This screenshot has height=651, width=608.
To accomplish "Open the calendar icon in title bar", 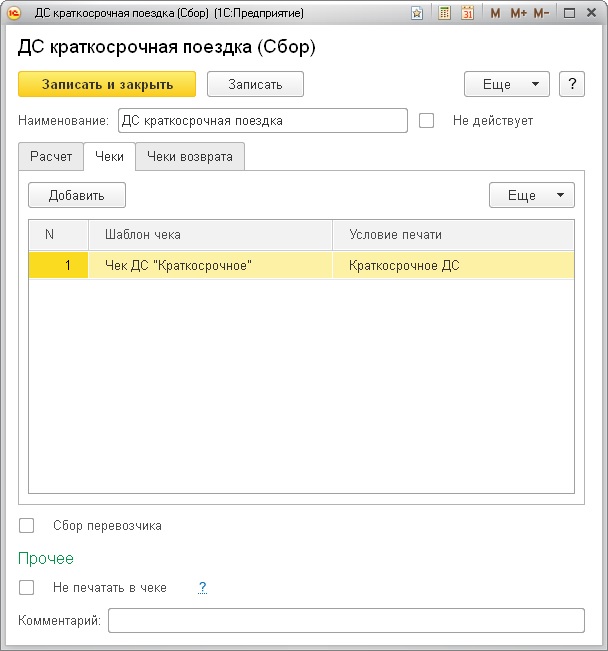I will click(x=466, y=13).
